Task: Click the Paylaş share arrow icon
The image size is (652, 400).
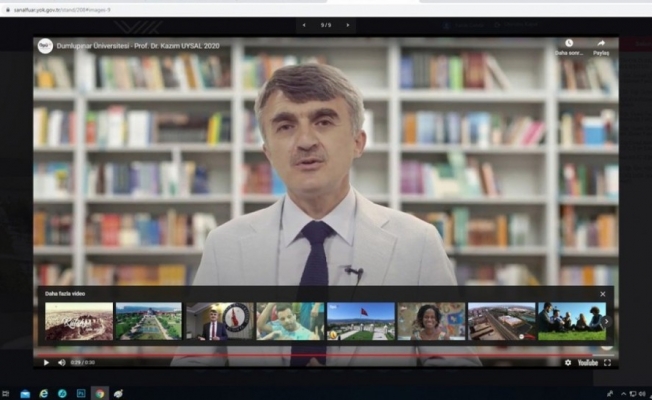Action: 601,44
